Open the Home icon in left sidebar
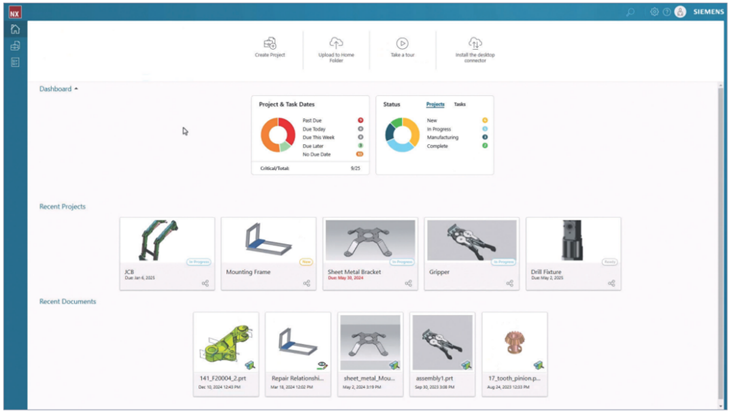729x413 pixels. click(x=15, y=30)
